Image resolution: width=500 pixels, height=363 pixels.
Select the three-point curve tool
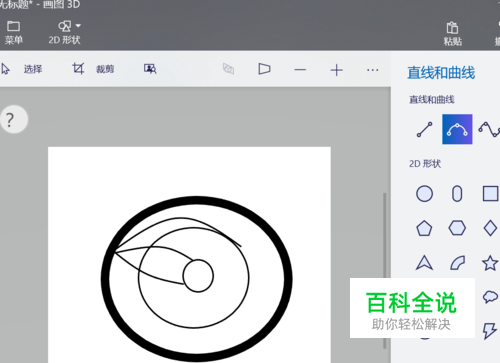457,129
